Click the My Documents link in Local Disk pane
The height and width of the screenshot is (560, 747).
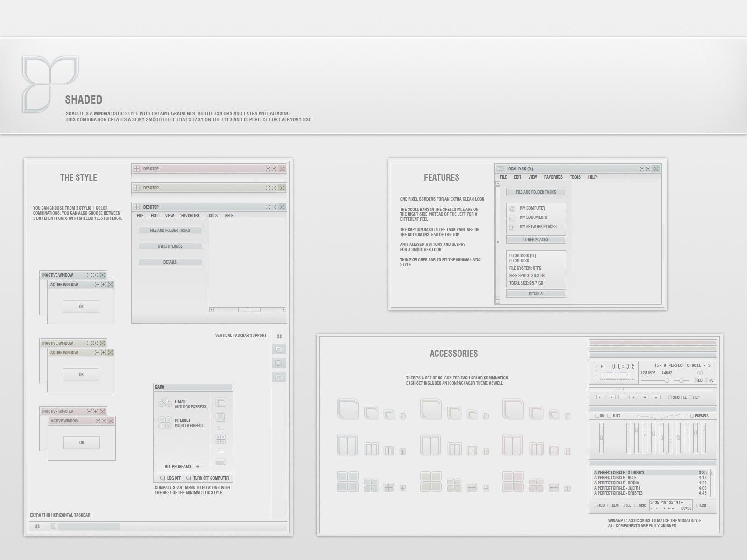pyautogui.click(x=533, y=217)
